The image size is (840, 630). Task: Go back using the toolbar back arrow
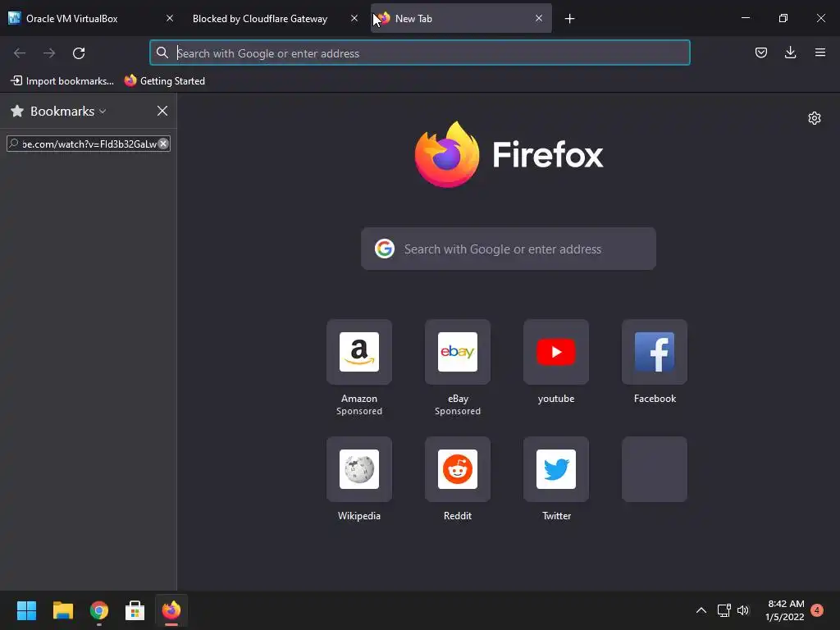click(x=20, y=53)
